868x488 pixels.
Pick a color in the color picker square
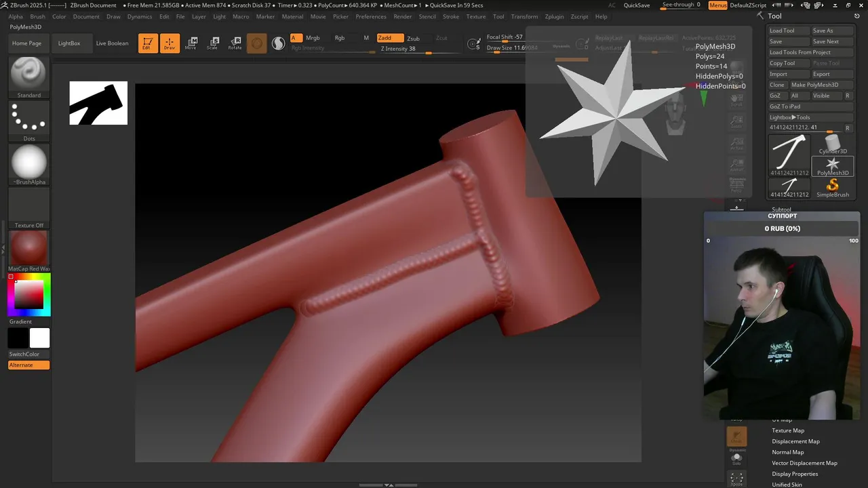(x=29, y=295)
